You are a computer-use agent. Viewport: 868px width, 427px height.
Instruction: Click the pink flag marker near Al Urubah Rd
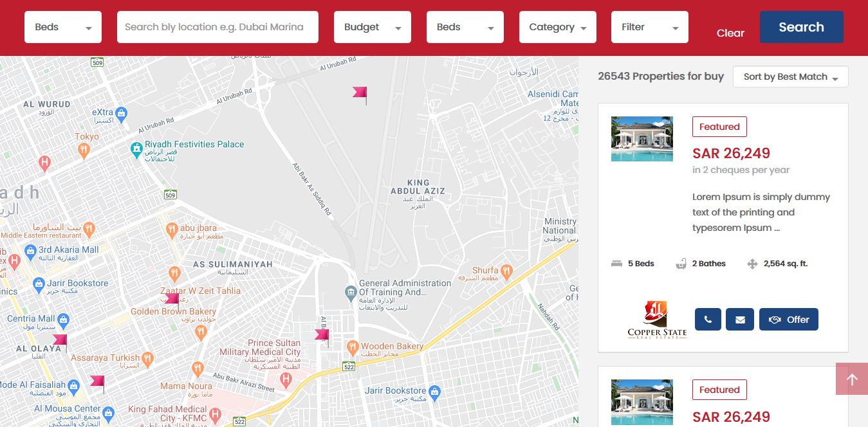[x=360, y=95]
